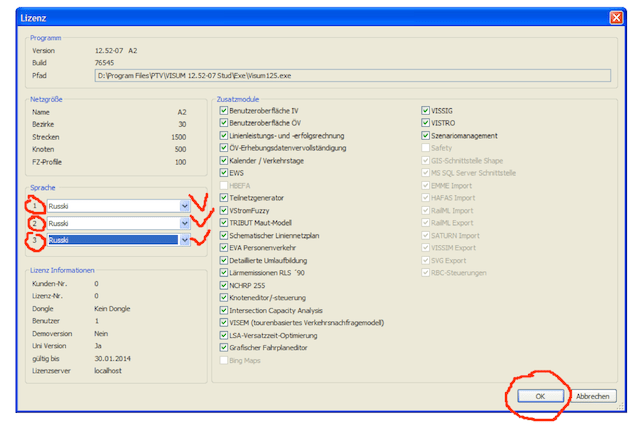
Task: Click the OK button
Action: point(540,396)
